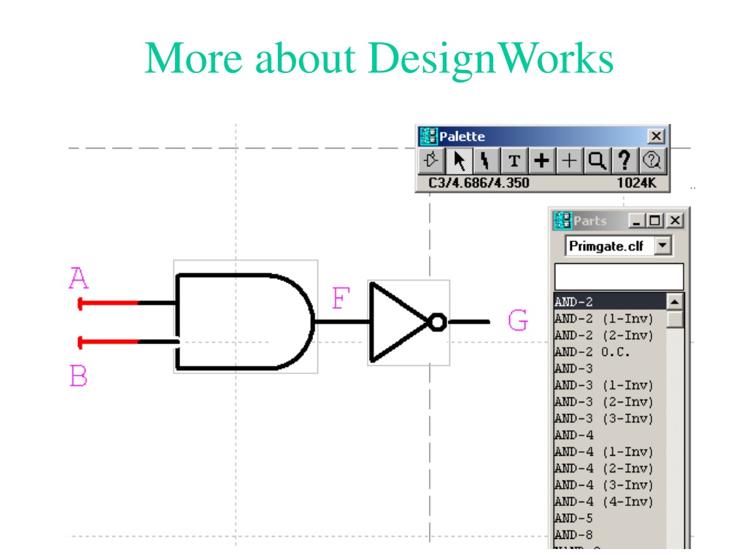Click the output signal label G
Image resolution: width=747 pixels, height=560 pixels.
pyautogui.click(x=518, y=320)
